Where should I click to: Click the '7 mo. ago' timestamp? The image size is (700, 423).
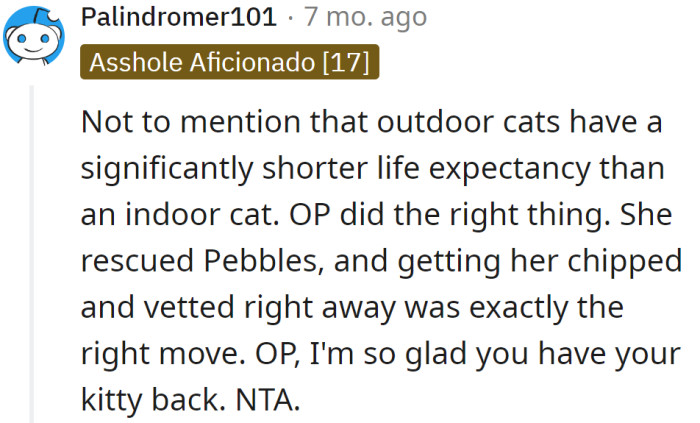point(365,17)
